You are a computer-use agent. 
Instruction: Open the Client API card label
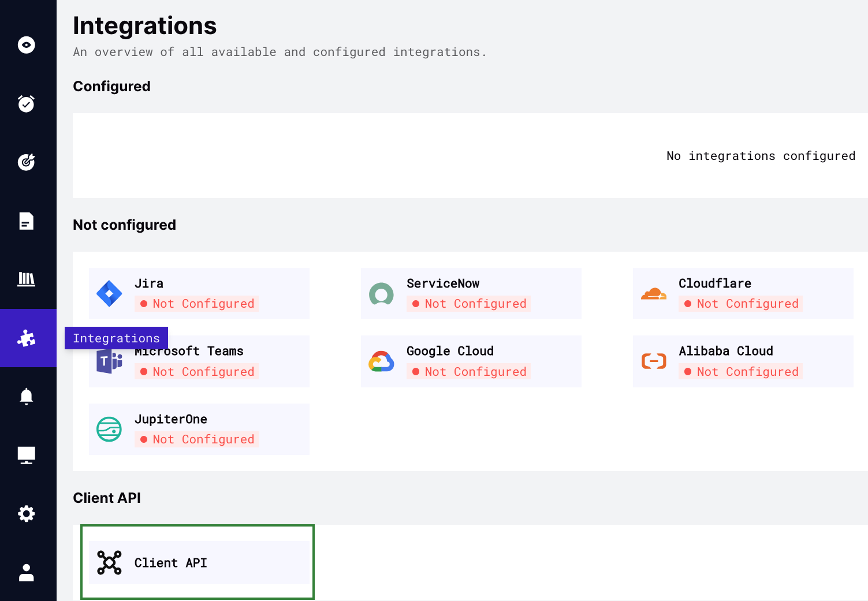(x=171, y=563)
